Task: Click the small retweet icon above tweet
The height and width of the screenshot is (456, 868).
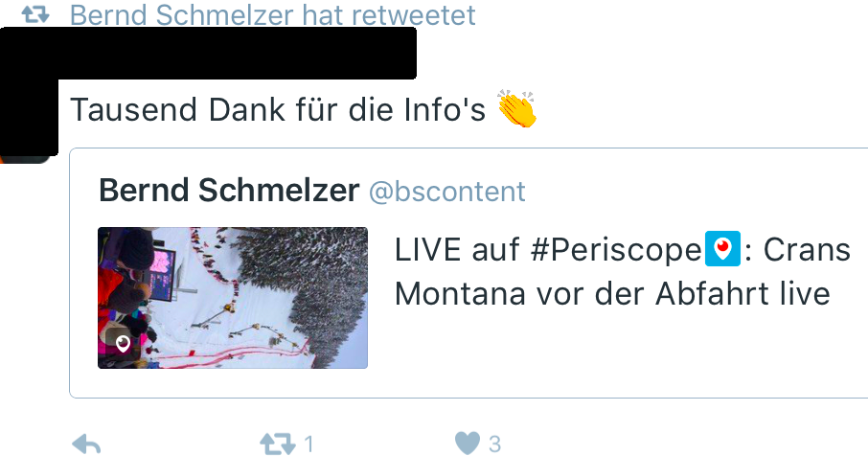Action: click(36, 15)
